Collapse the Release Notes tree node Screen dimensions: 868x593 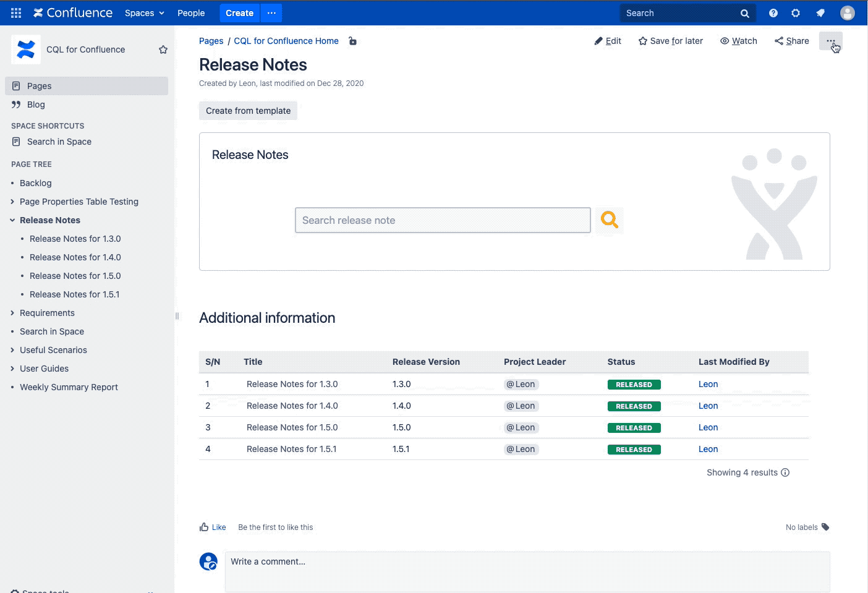tap(12, 220)
